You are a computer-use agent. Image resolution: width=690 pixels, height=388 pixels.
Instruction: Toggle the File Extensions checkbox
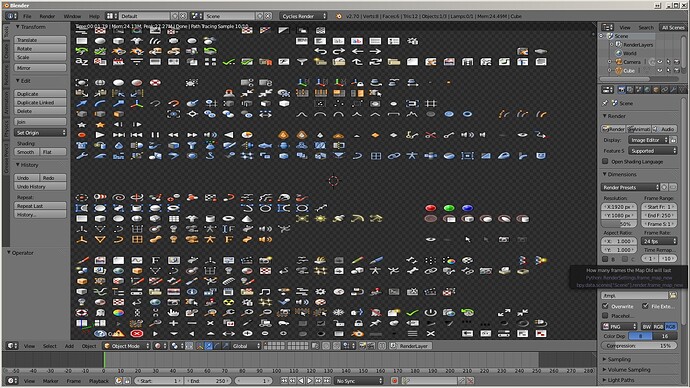pos(645,306)
